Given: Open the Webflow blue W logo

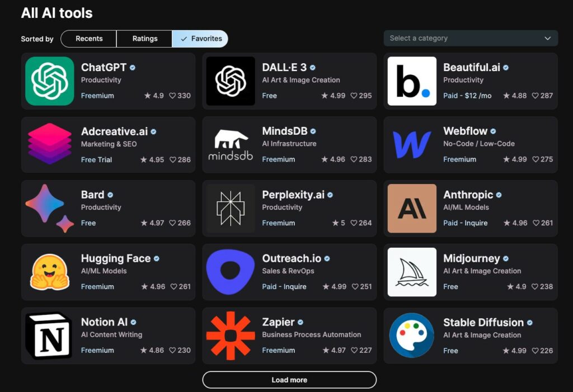Looking at the screenshot, I should tap(412, 145).
